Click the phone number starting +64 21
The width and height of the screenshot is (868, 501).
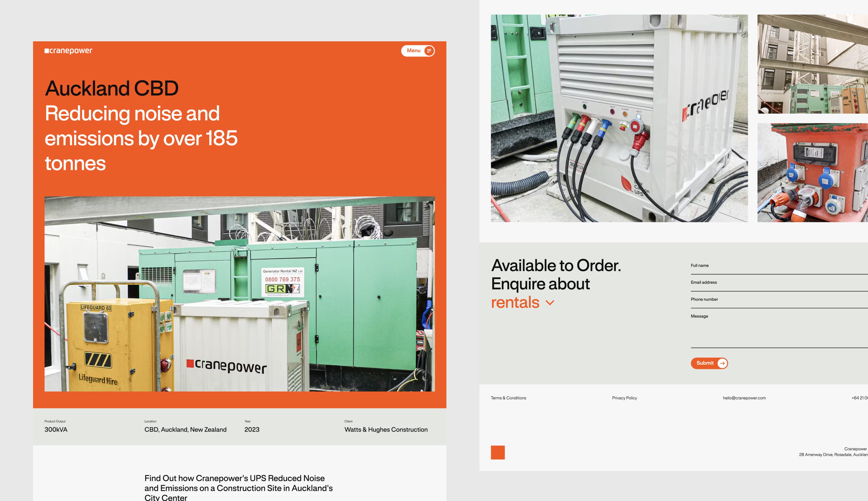pyautogui.click(x=860, y=398)
